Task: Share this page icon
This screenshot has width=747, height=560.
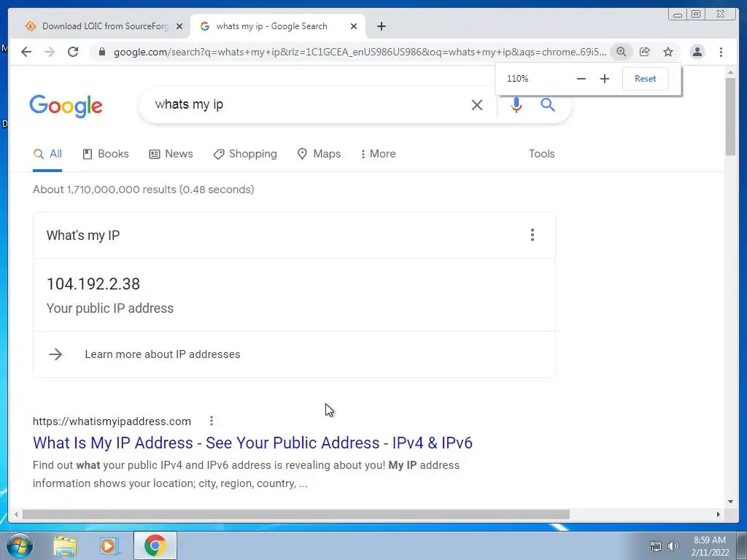Action: [x=645, y=52]
